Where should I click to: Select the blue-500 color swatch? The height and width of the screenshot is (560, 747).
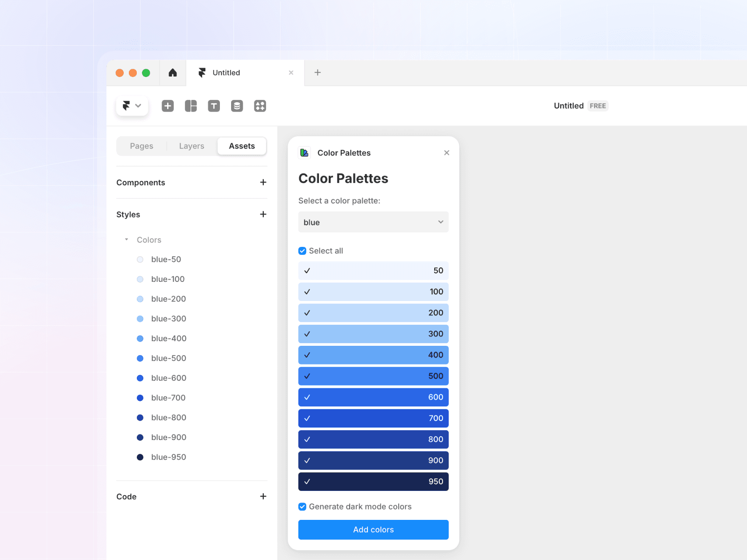tap(140, 358)
